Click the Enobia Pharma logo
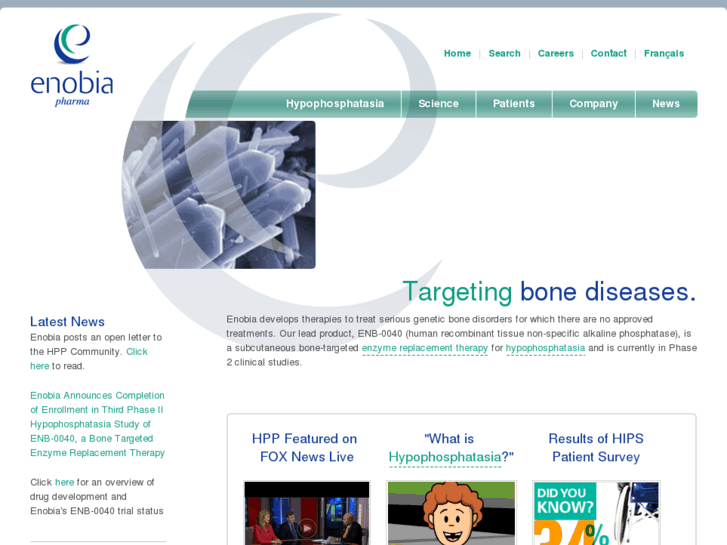 coord(72,65)
